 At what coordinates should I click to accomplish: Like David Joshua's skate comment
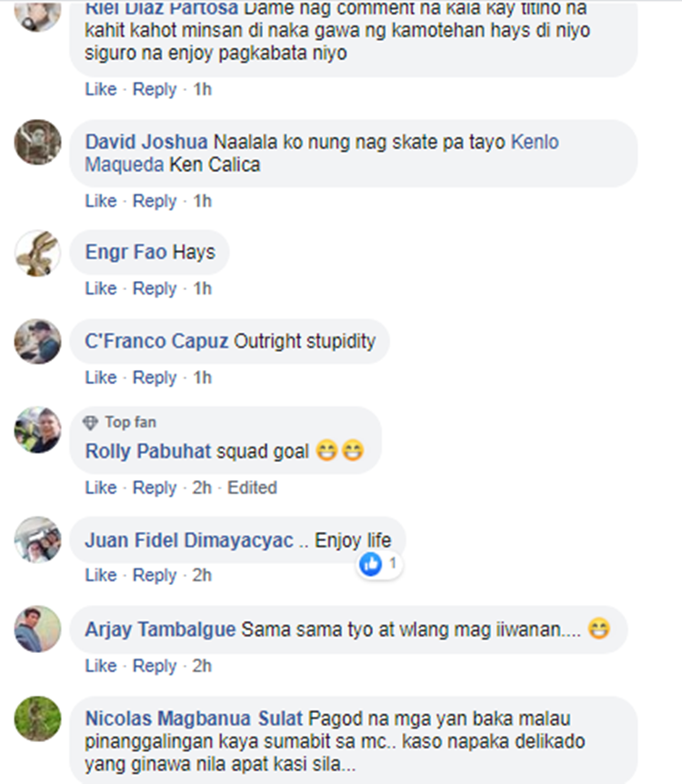point(101,201)
